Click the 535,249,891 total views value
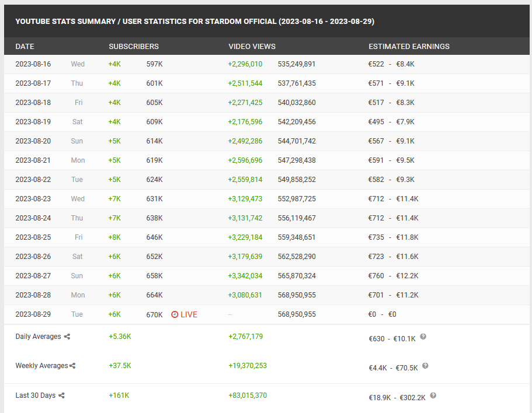The width and height of the screenshot is (532, 413). 297,64
